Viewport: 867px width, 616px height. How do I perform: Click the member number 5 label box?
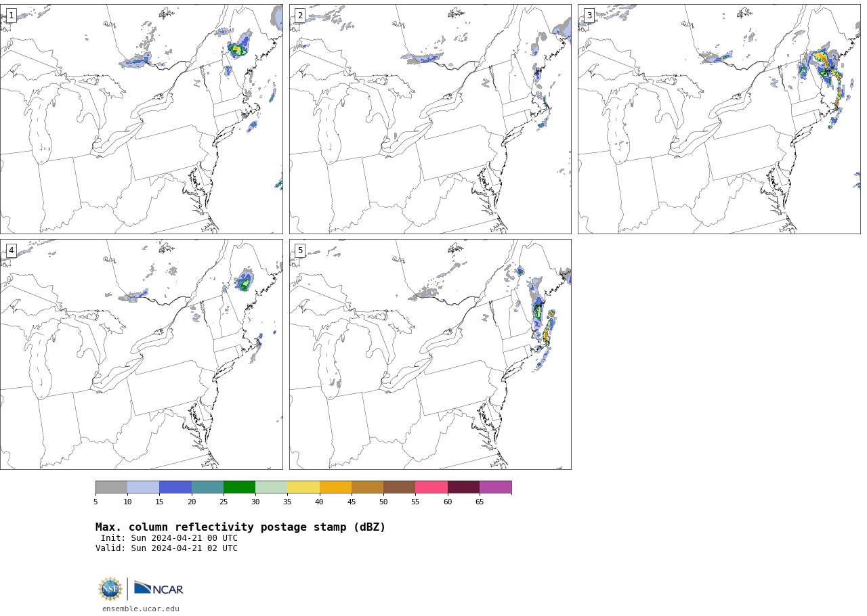click(300, 250)
